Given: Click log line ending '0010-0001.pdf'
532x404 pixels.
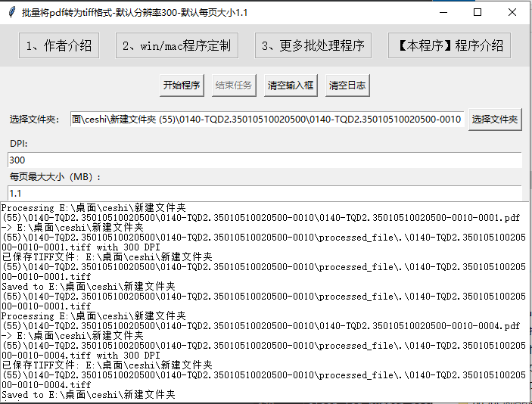Looking at the screenshot, I should point(260,217).
